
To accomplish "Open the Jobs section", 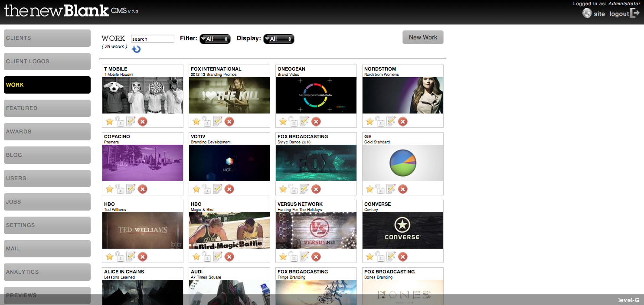I will (47, 202).
